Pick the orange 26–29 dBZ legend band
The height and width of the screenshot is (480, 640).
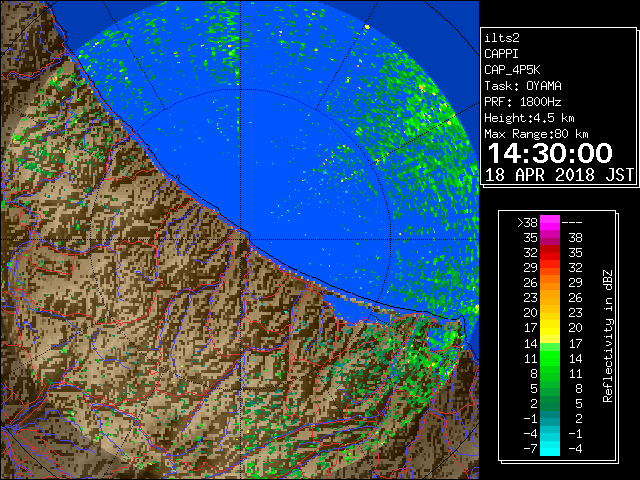550,283
